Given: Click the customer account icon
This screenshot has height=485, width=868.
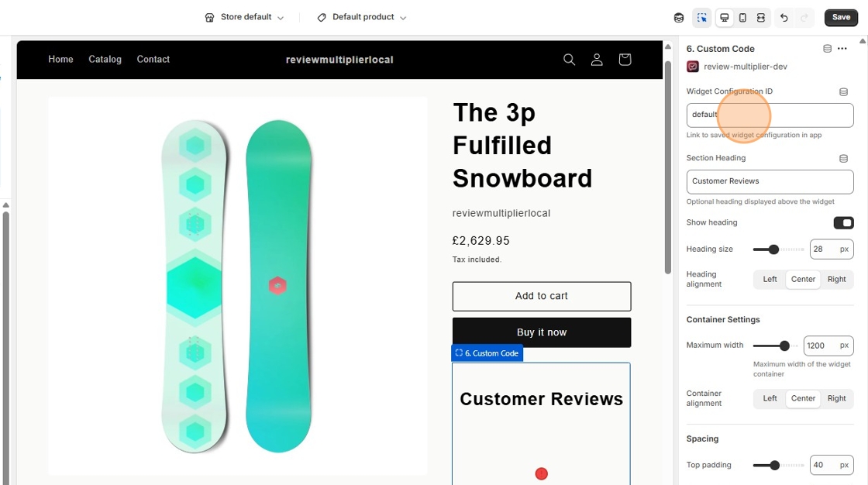Looking at the screenshot, I should [597, 59].
